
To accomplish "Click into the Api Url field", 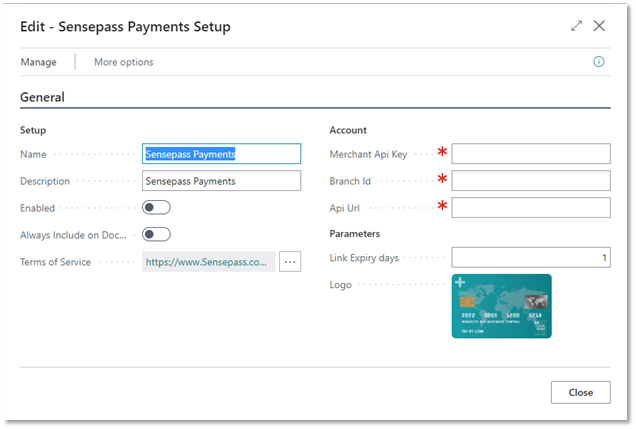I will 531,208.
